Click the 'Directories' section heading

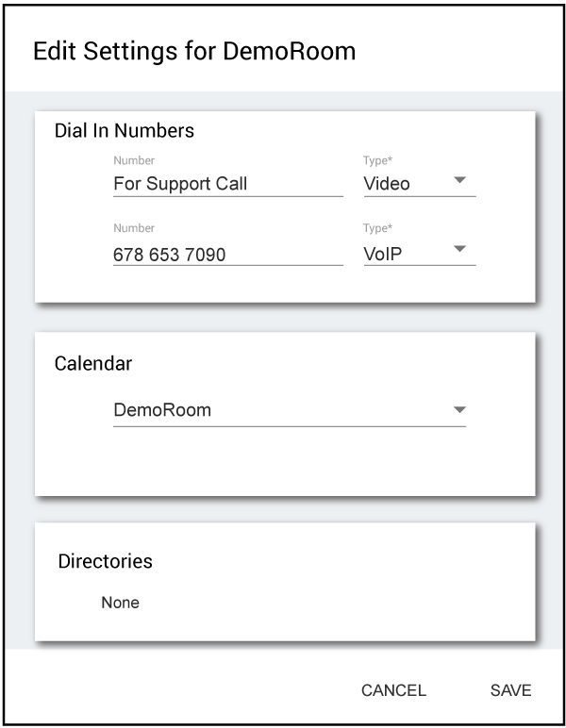click(x=105, y=561)
